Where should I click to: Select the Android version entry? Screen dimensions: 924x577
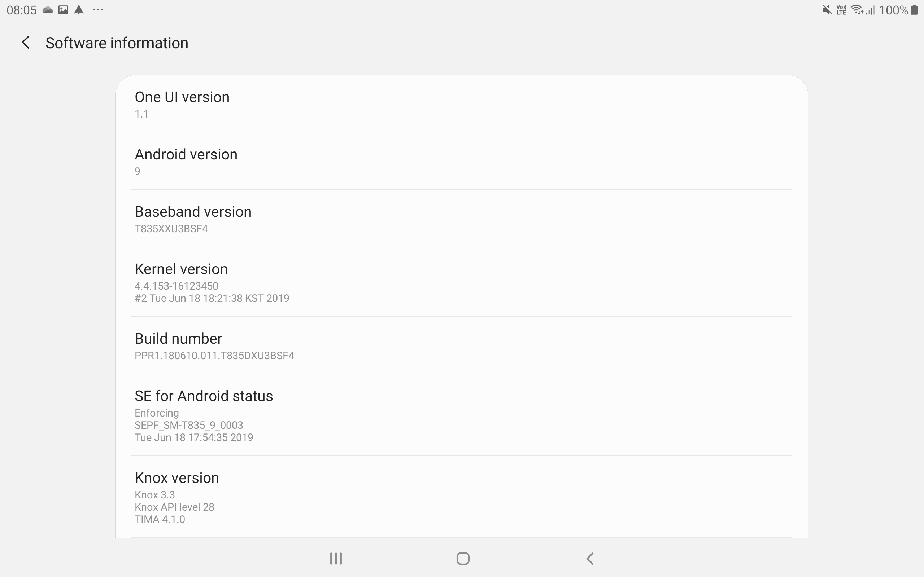(x=462, y=161)
